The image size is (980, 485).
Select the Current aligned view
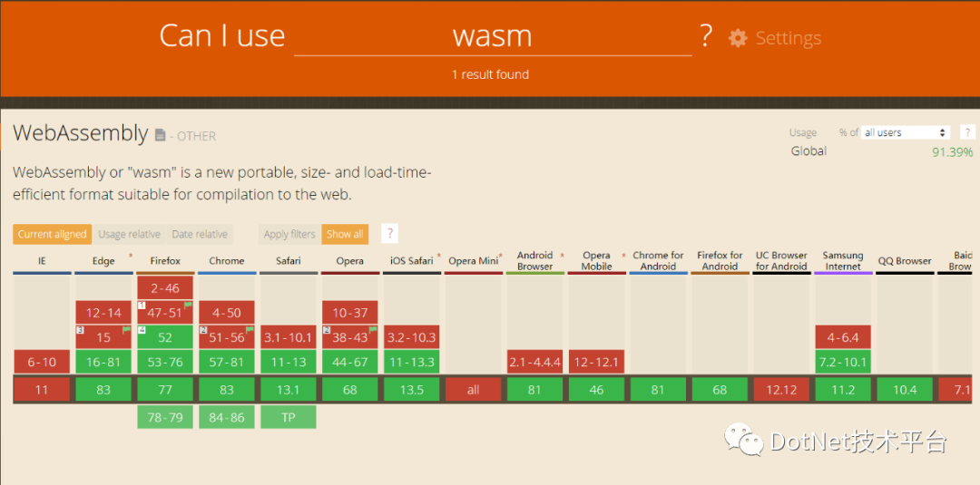tap(52, 234)
